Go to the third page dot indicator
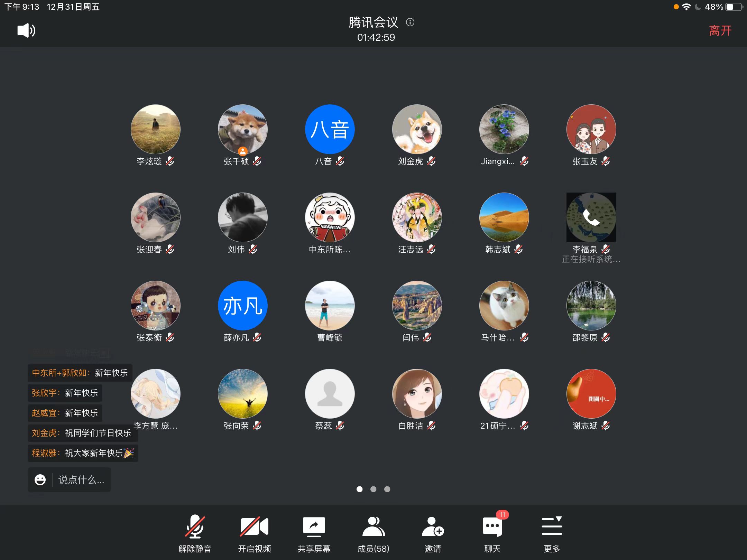Image resolution: width=747 pixels, height=560 pixels. click(387, 489)
